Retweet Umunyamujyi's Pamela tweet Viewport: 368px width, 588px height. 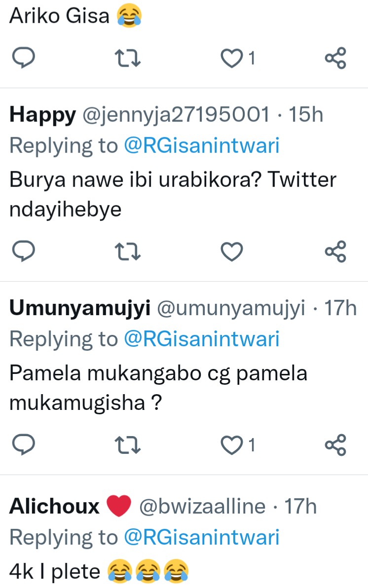[128, 446]
